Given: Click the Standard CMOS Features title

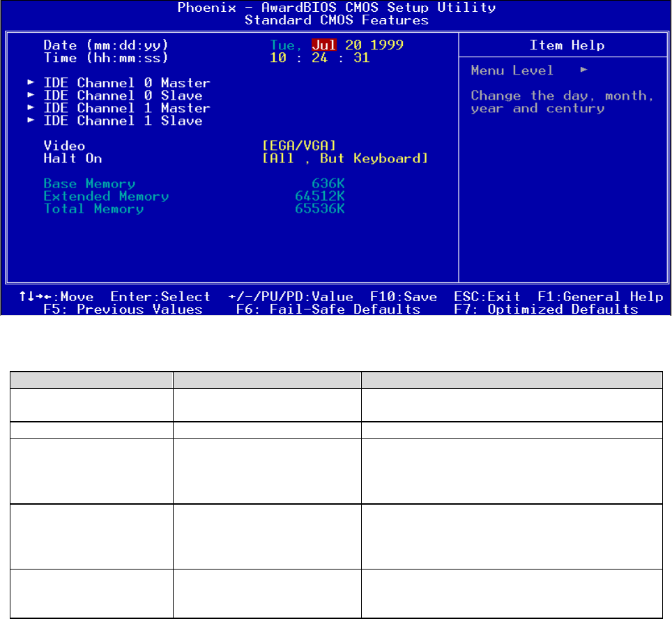Looking at the screenshot, I should click(337, 20).
